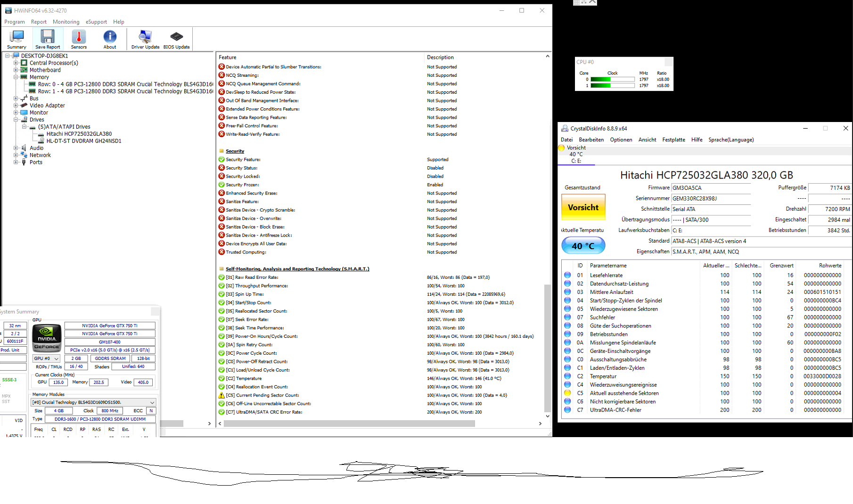
Task: Click the NVIDIA GeForce logo in System Summary
Action: point(47,338)
